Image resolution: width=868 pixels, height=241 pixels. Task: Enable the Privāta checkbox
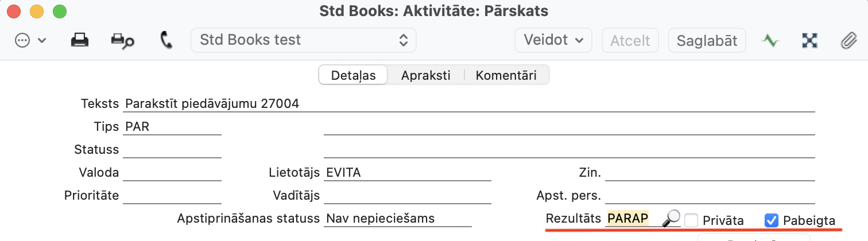pyautogui.click(x=692, y=220)
